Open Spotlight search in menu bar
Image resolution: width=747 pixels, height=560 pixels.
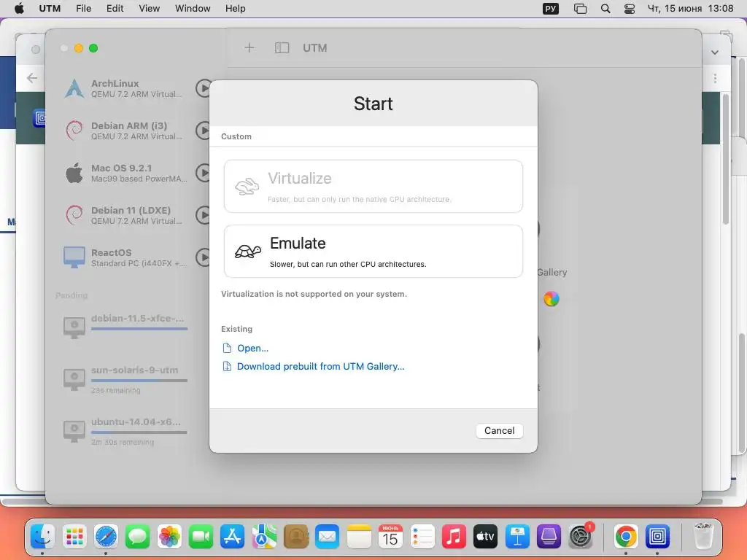coord(605,9)
